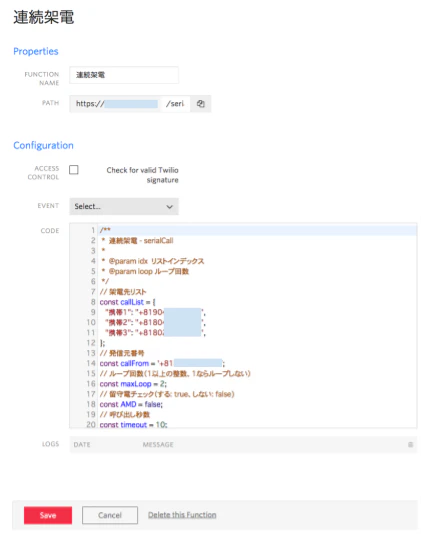Click the 携帯1 entry on line 9

[155, 312]
